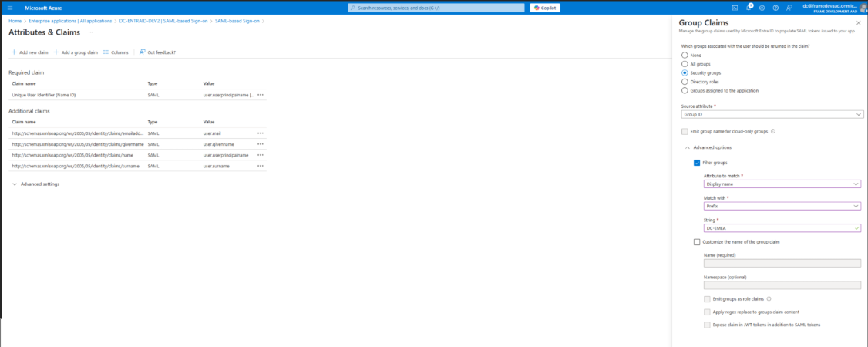Select the All groups radio option
Screen dimensions: 868x347
(x=685, y=64)
